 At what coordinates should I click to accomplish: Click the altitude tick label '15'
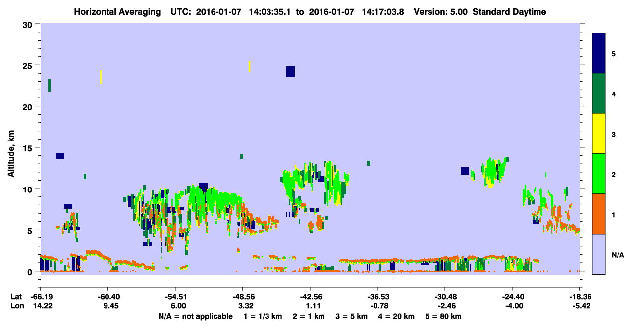(x=28, y=148)
